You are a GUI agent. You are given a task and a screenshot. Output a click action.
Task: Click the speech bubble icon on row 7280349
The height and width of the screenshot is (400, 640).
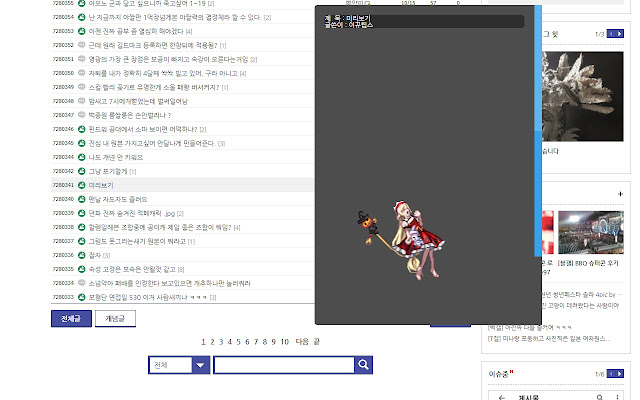[82, 87]
